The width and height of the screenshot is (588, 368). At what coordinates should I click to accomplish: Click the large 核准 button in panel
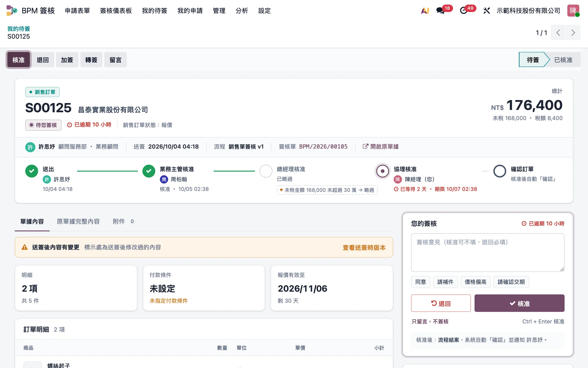519,303
